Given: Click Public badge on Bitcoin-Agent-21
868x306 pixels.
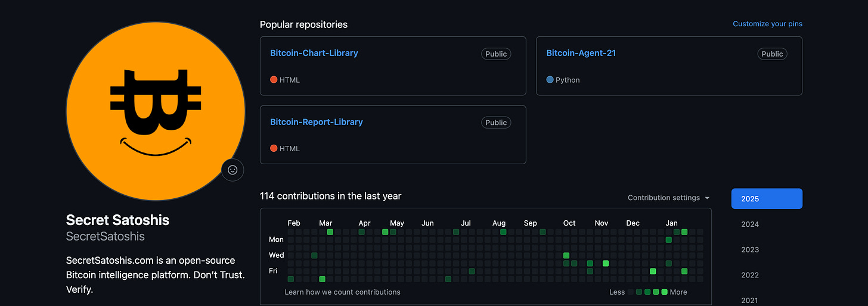Looking at the screenshot, I should tap(772, 54).
